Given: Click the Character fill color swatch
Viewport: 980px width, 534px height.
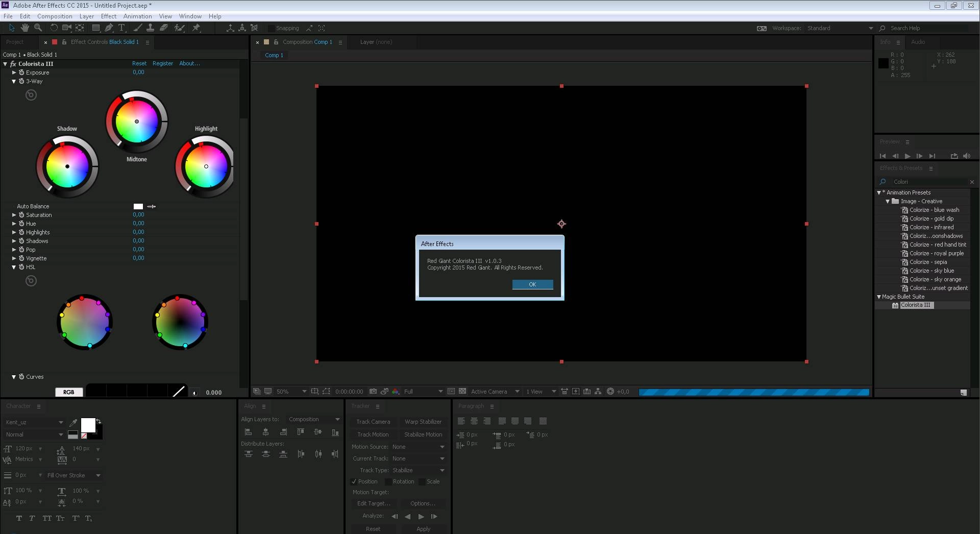Looking at the screenshot, I should pos(88,425).
